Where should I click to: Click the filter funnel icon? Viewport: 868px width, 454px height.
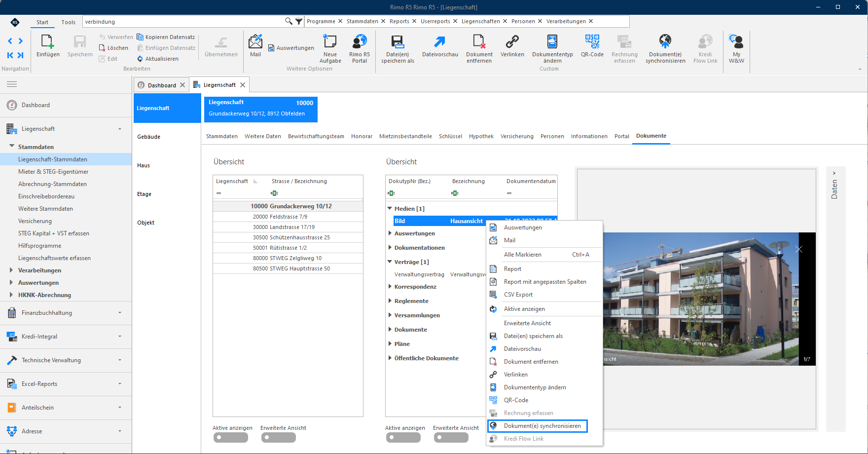(299, 21)
